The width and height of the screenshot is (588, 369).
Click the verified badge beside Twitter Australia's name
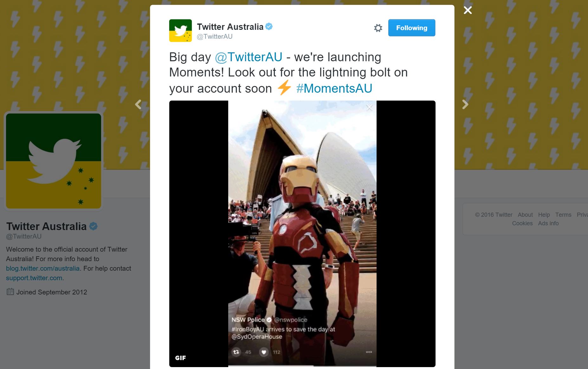tap(269, 26)
